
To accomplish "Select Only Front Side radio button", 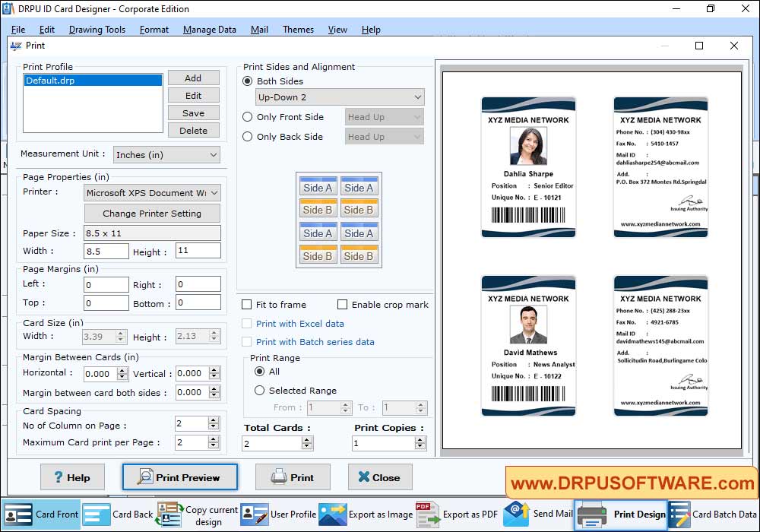I will (x=247, y=117).
